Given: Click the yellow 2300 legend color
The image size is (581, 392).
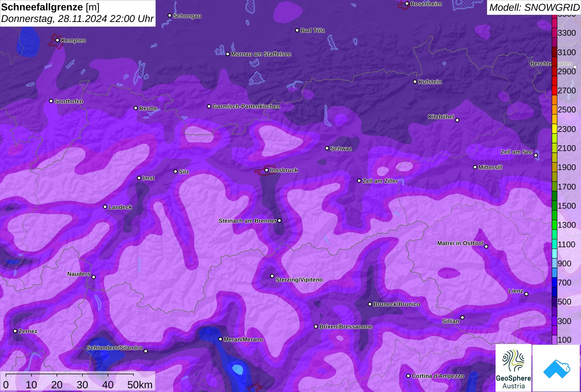Looking at the screenshot, I should (x=554, y=129).
